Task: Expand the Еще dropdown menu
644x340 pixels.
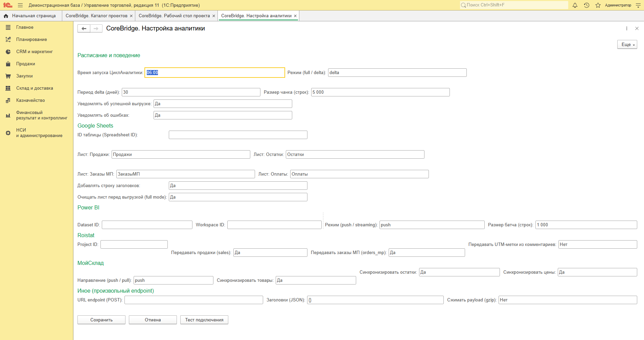Action: point(627,45)
